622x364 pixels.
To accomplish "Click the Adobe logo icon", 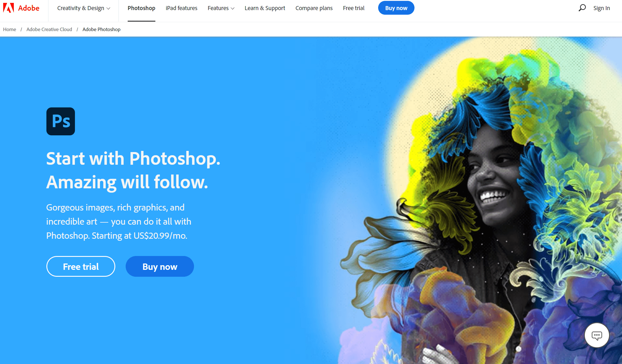I will coord(8,8).
